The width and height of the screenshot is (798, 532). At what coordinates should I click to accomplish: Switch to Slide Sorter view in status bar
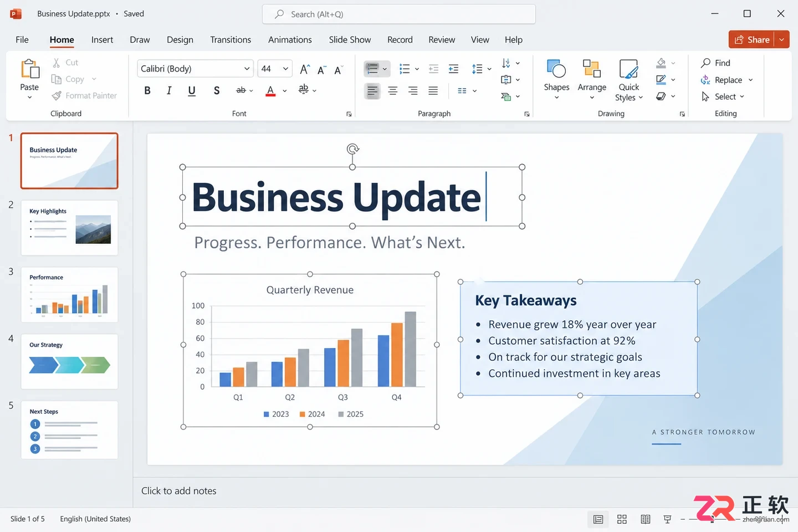622,519
